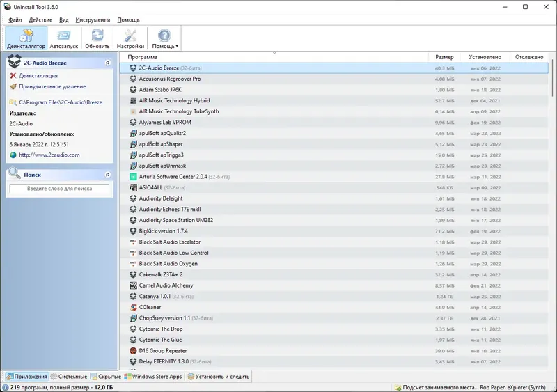Open the C:\Program Files\2C-Audio\Breeze folder link
This screenshot has height=392, width=557.
(x=61, y=102)
